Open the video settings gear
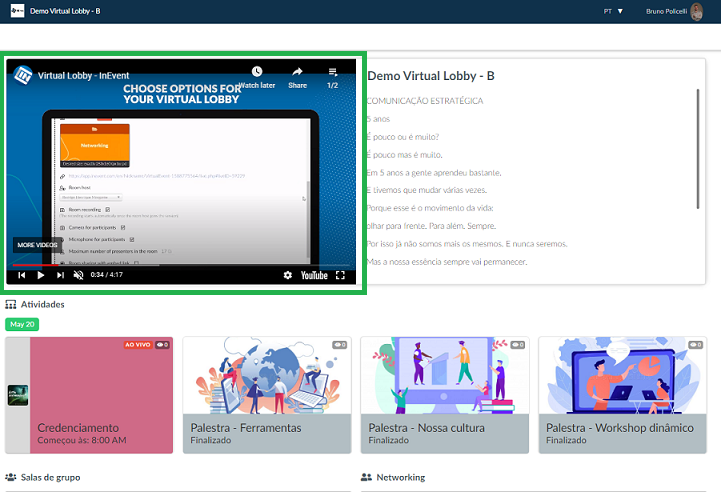 pyautogui.click(x=288, y=275)
